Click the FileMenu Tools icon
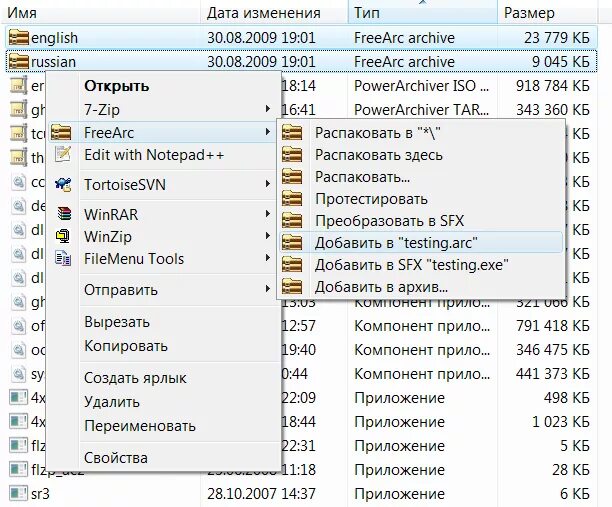The height and width of the screenshot is (507, 612). tap(63, 258)
